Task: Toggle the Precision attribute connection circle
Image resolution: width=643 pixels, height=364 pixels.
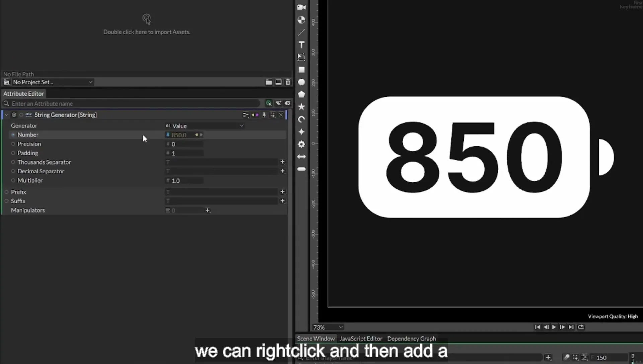Action: click(13, 144)
